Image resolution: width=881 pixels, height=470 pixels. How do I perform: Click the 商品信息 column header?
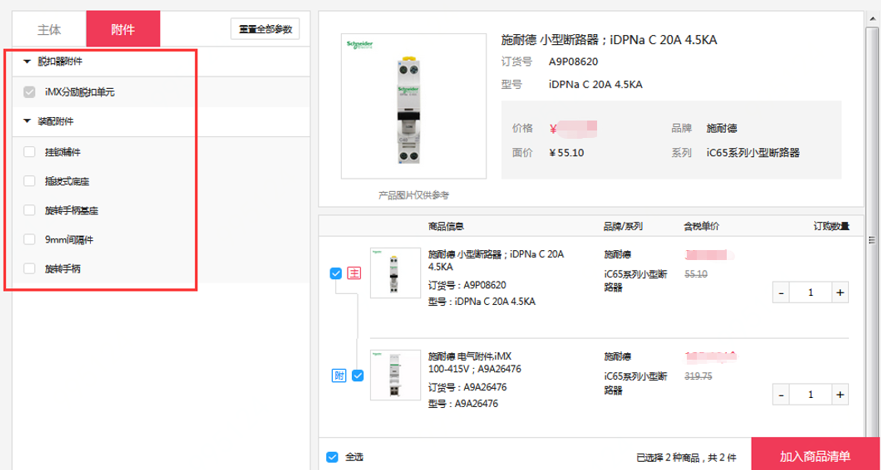446,226
